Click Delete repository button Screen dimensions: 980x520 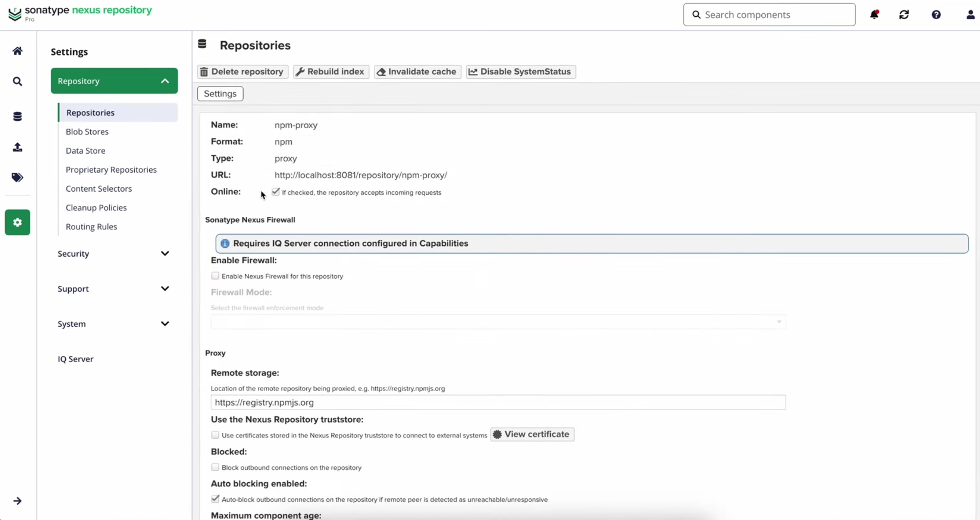[242, 71]
